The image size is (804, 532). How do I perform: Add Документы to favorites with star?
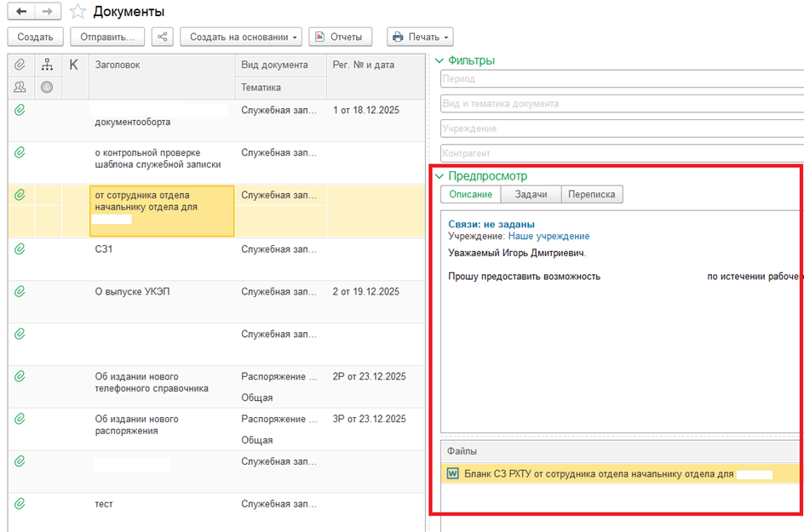78,12
